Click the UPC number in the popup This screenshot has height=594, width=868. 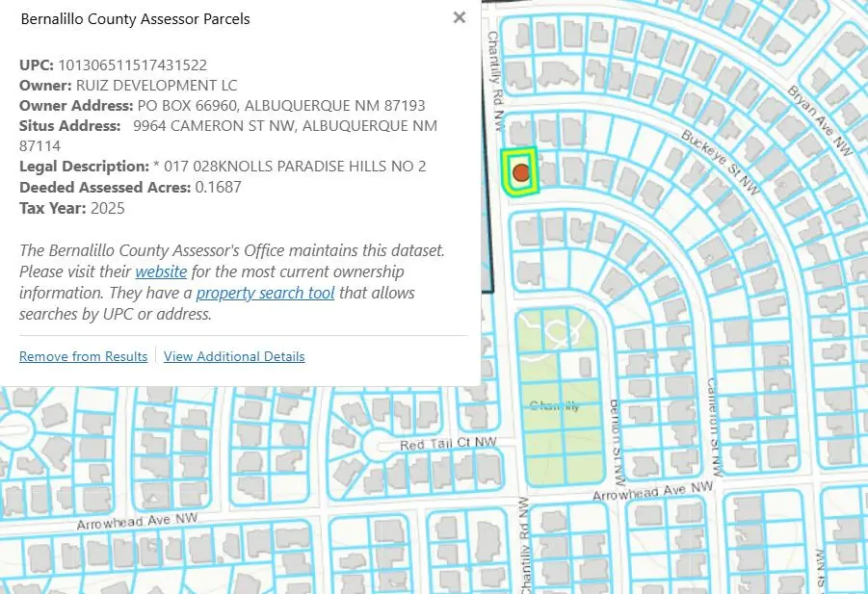(x=133, y=65)
